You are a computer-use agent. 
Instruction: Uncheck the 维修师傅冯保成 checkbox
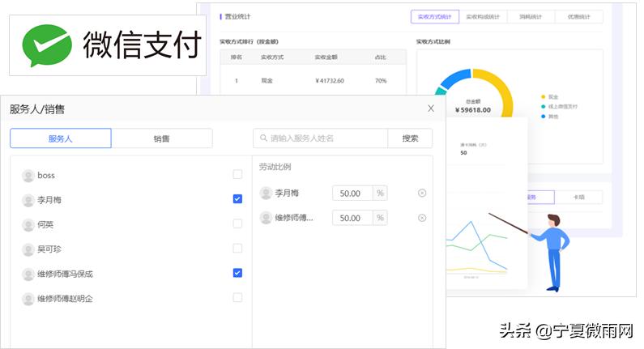coord(237,273)
